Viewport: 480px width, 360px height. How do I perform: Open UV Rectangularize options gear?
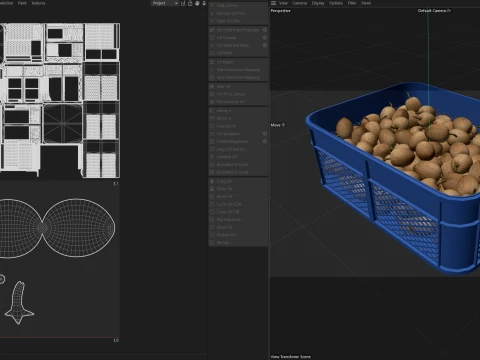(265, 141)
